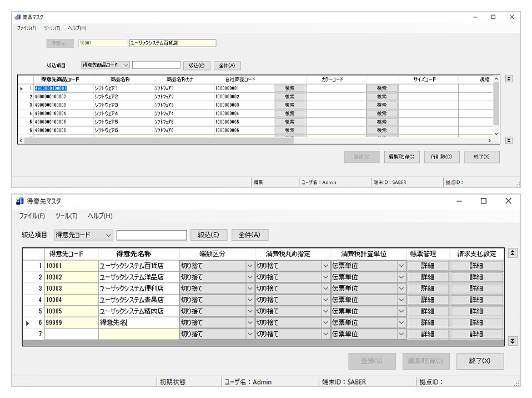Focus the 商品マスタ filter text field

tap(156, 66)
